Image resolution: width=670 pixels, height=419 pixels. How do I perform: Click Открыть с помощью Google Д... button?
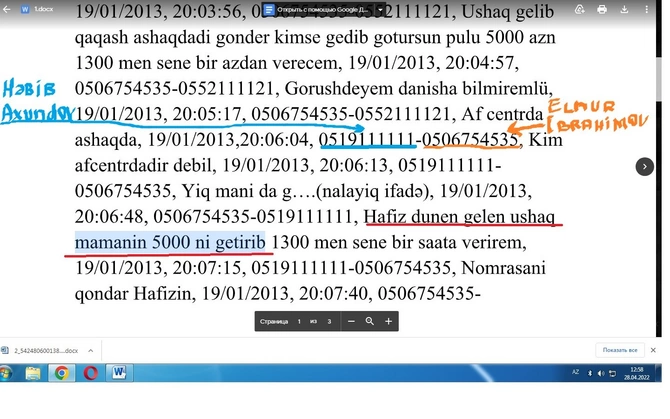323,9
